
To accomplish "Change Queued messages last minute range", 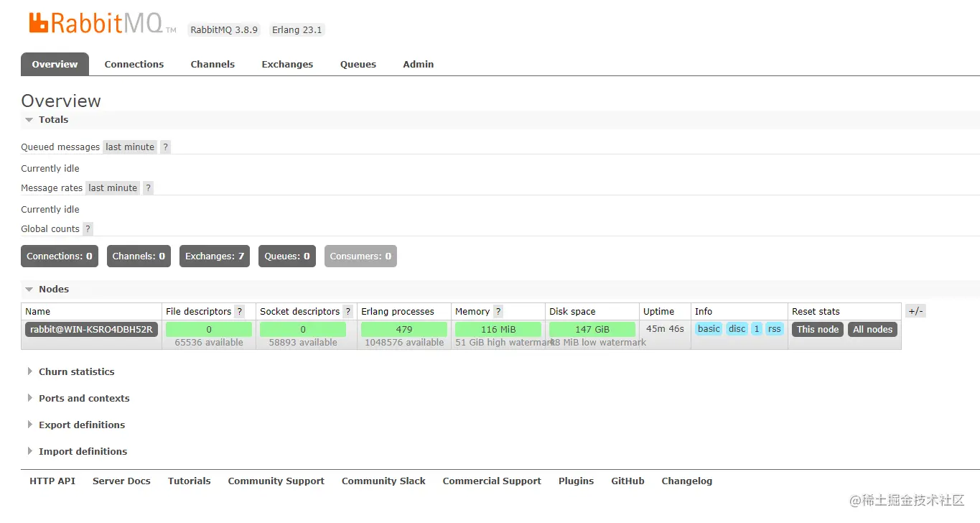I will (130, 147).
